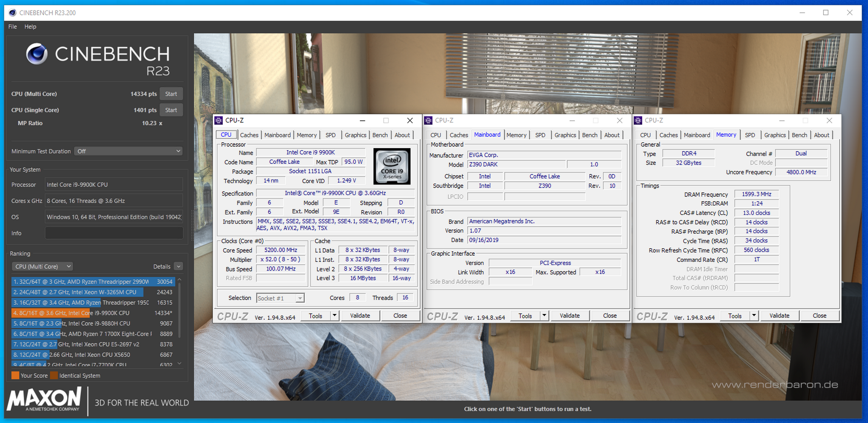
Task: Switch to CPU tab in the CPU-Z Mainboard window
Action: coord(436,135)
